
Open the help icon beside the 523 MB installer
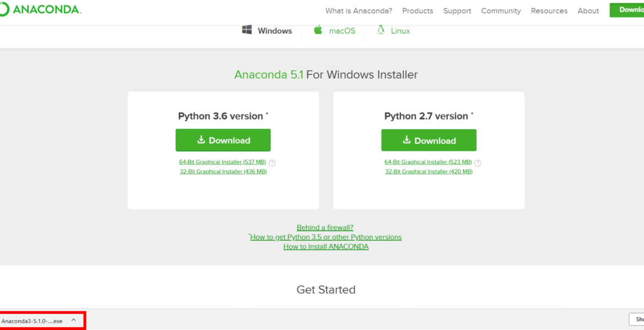477,163
